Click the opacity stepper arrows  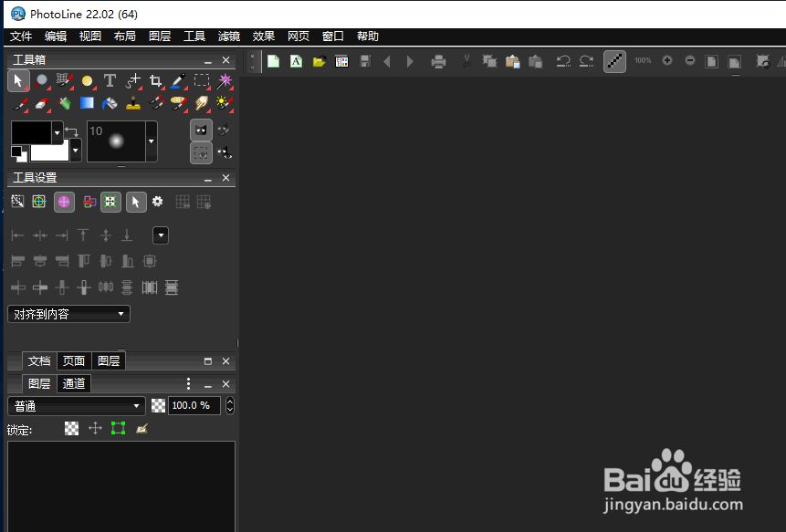point(229,405)
